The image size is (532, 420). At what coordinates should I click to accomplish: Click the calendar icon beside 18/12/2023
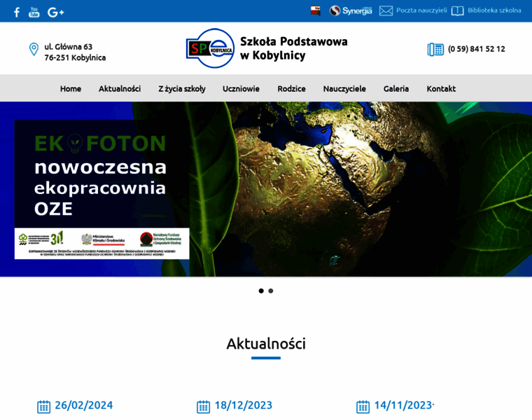point(203,407)
